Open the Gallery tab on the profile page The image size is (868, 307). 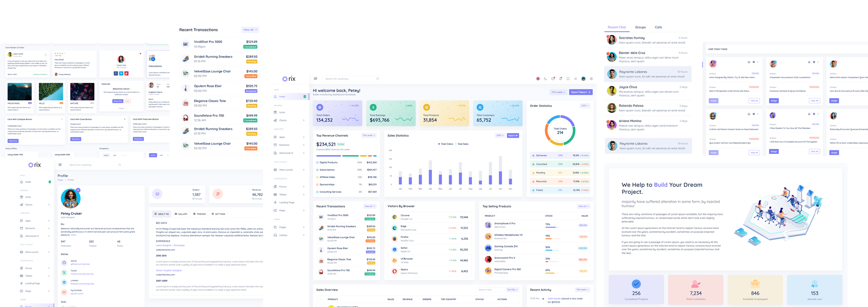pos(181,214)
